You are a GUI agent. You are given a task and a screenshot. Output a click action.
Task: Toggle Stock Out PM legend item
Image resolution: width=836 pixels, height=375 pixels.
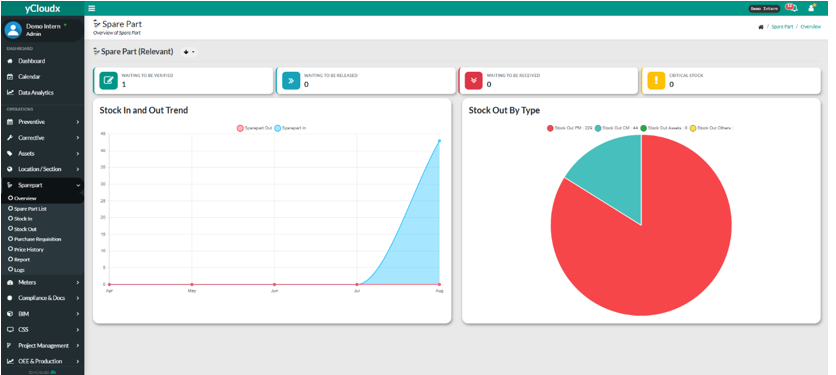tap(569, 128)
